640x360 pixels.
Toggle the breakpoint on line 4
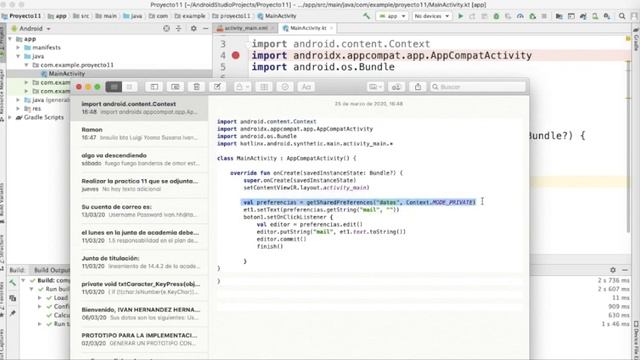pyautogui.click(x=236, y=55)
